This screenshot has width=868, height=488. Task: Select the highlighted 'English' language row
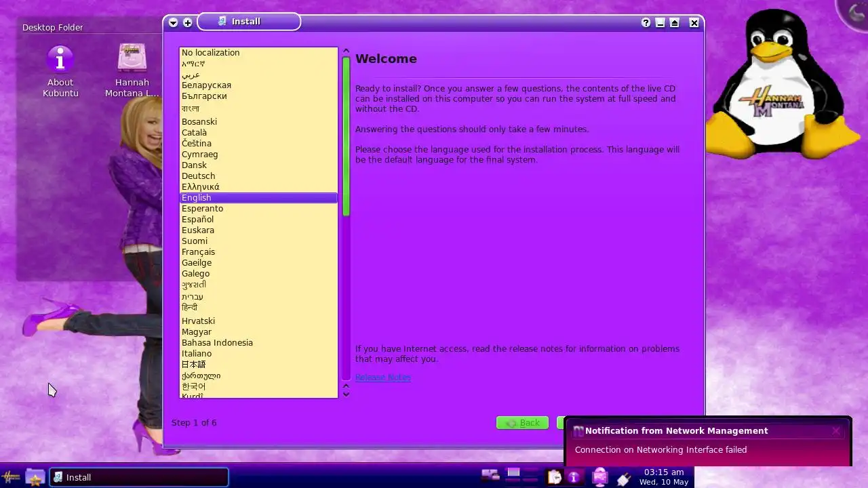258,198
